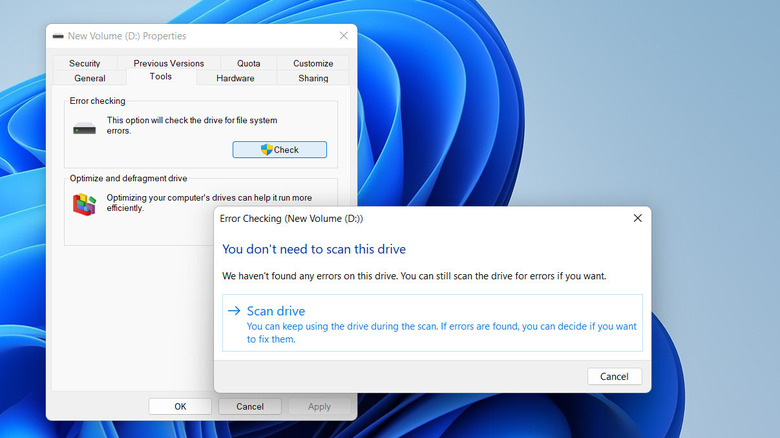Click 'We haven't found any errors' message
Viewport: 780px width, 438px height.
click(414, 276)
